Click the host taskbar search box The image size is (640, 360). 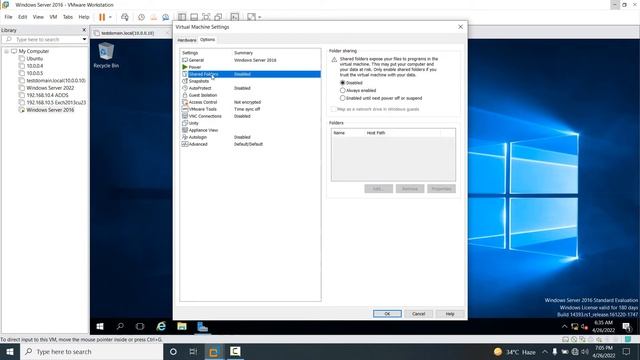coord(91,352)
